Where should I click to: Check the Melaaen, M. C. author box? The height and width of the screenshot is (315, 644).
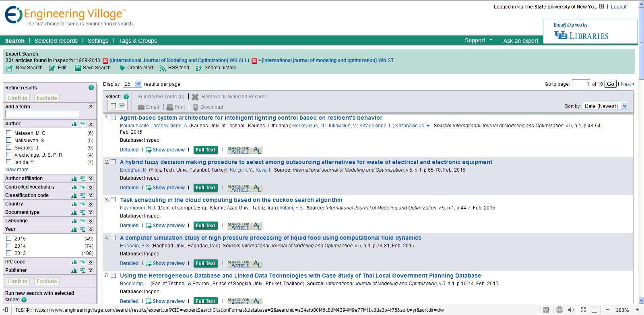pyautogui.click(x=8, y=133)
